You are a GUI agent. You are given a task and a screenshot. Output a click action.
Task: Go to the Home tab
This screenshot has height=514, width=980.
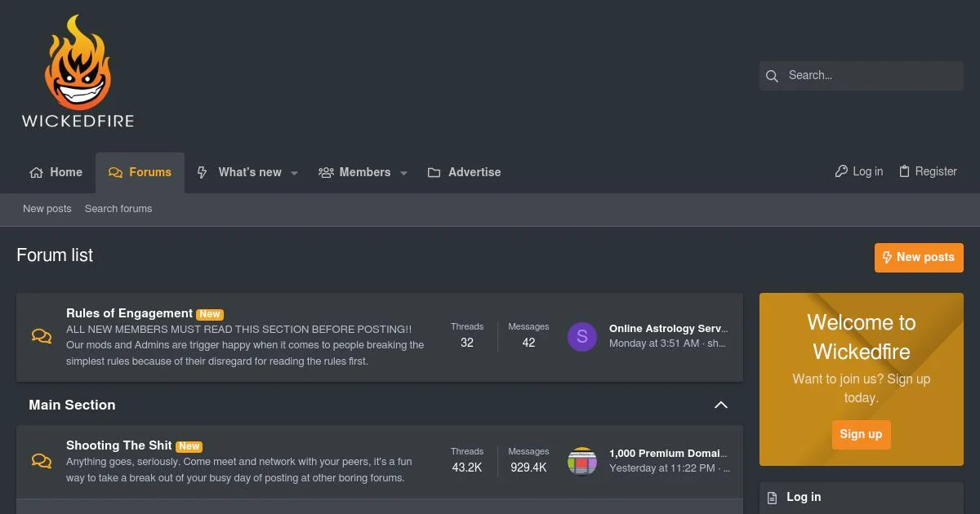[56, 172]
